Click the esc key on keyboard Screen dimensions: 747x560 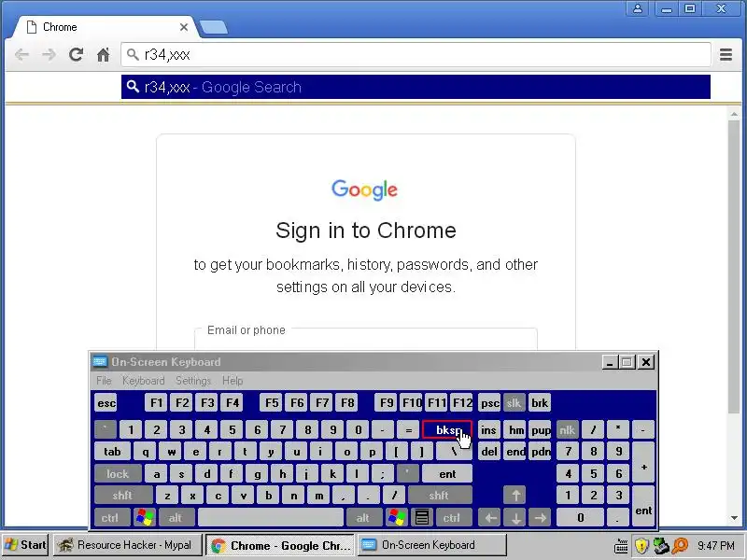click(x=106, y=403)
